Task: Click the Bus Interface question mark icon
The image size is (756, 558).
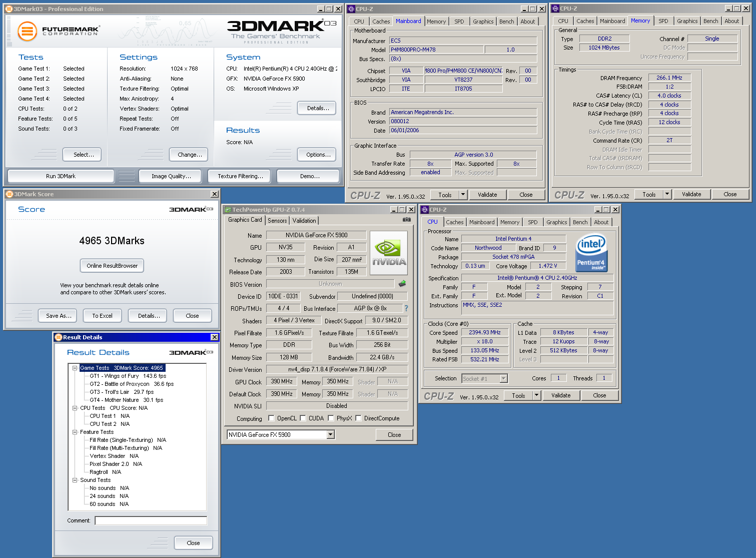Action: point(406,308)
